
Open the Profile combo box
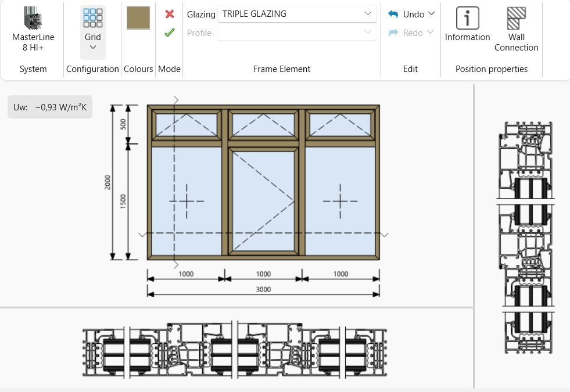pos(296,33)
